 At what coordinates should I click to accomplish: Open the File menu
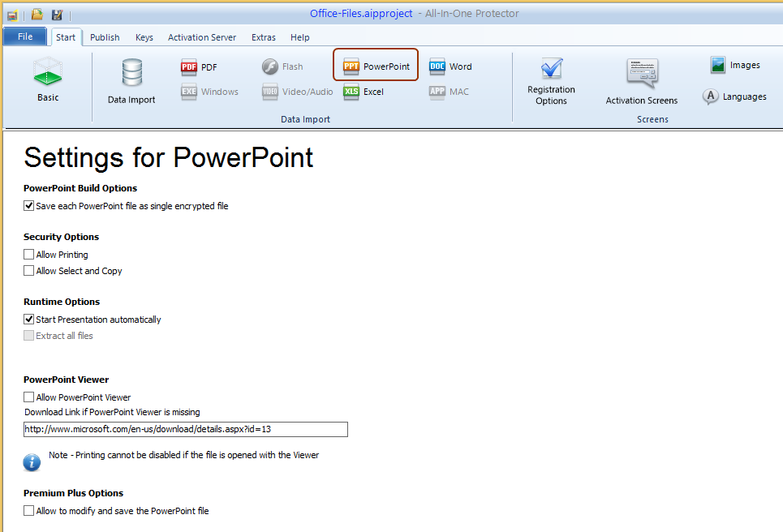pos(25,36)
